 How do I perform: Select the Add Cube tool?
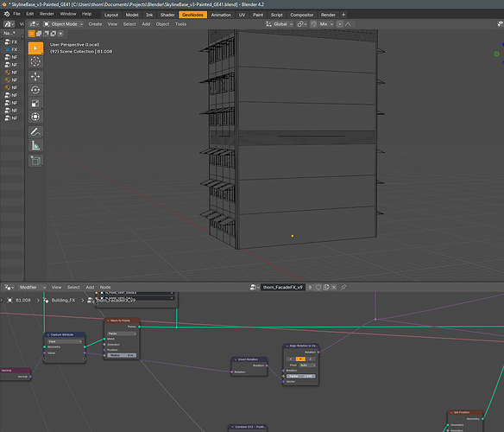click(x=35, y=161)
